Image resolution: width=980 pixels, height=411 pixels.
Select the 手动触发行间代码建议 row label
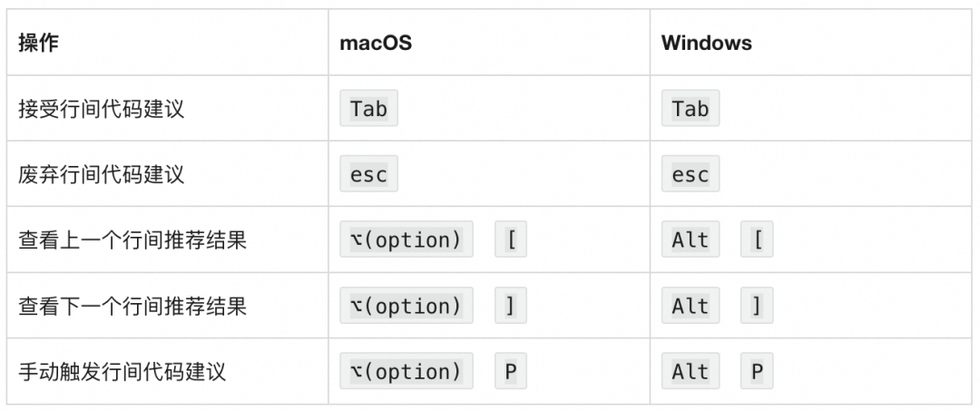tap(122, 371)
